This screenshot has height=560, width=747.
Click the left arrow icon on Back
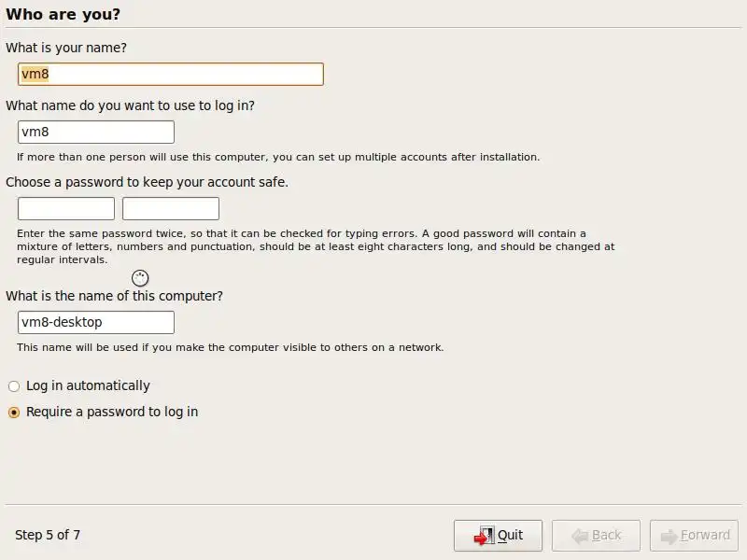[x=580, y=536]
